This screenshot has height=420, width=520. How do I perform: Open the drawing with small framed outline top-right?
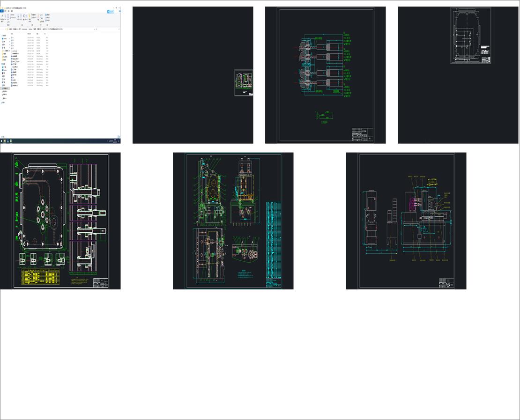point(458,75)
